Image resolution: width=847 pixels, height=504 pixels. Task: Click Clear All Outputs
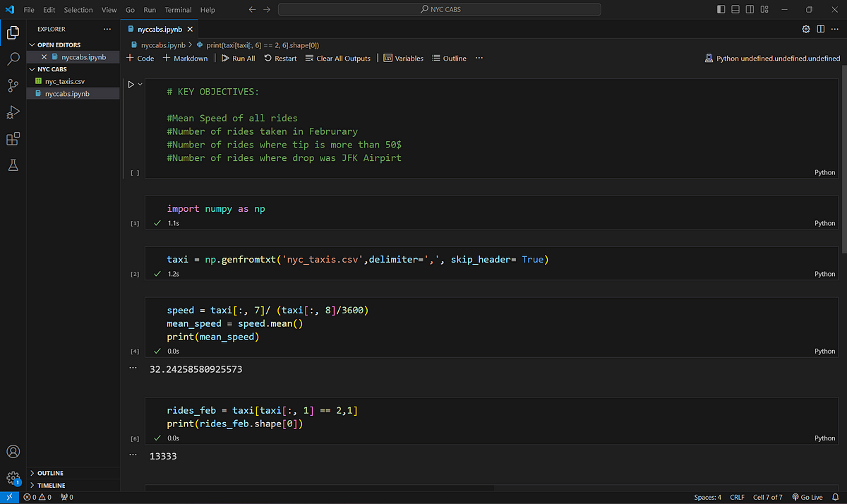click(337, 58)
